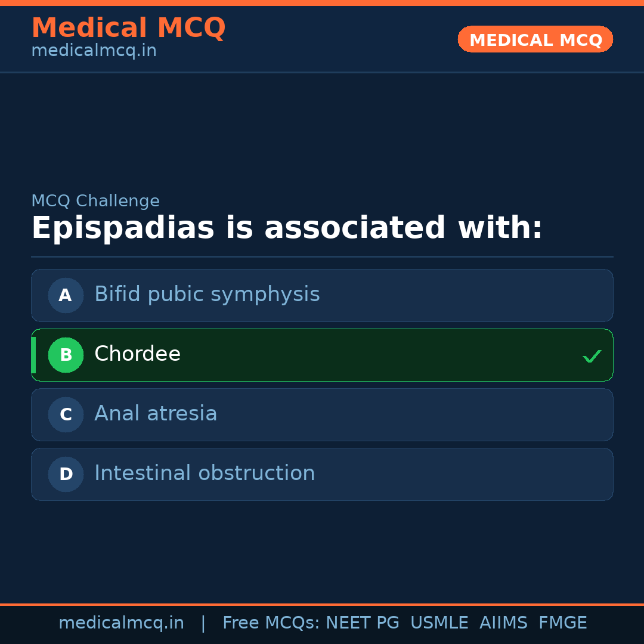This screenshot has width=644, height=644.
Task: Click the "Free MCQs:" footer text
Action: [271, 623]
